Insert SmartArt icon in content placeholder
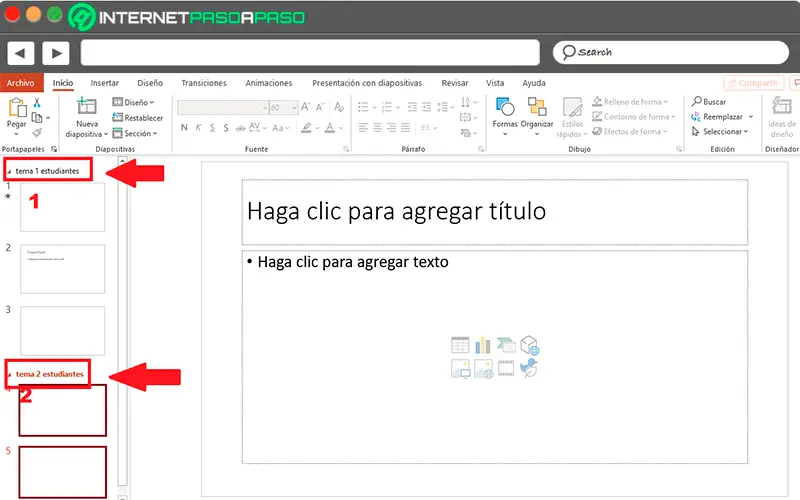Screen dimensions: 800x500 506,345
